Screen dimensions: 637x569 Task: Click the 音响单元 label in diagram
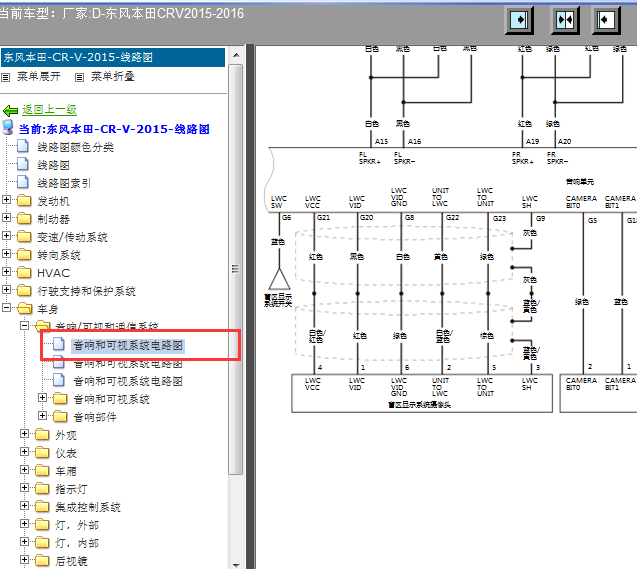click(x=580, y=182)
